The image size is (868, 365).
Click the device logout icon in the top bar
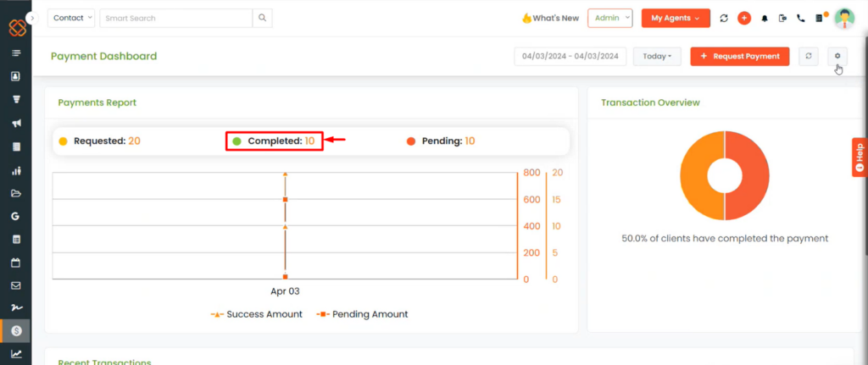782,19
